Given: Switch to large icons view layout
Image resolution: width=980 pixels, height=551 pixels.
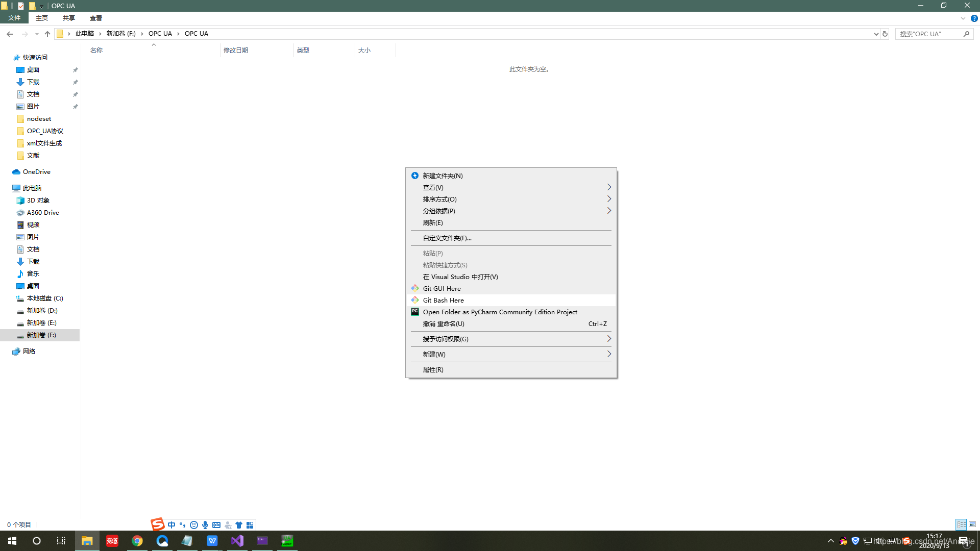Looking at the screenshot, I should (972, 524).
